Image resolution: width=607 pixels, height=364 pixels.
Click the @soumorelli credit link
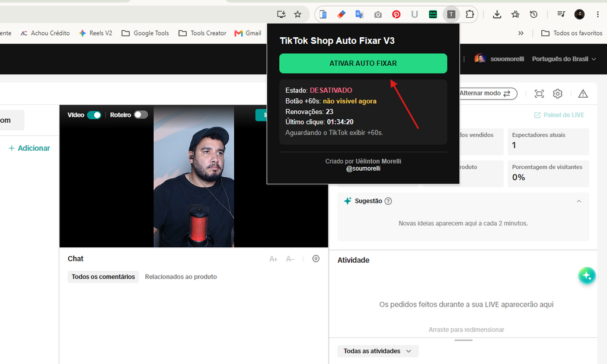[x=363, y=168]
